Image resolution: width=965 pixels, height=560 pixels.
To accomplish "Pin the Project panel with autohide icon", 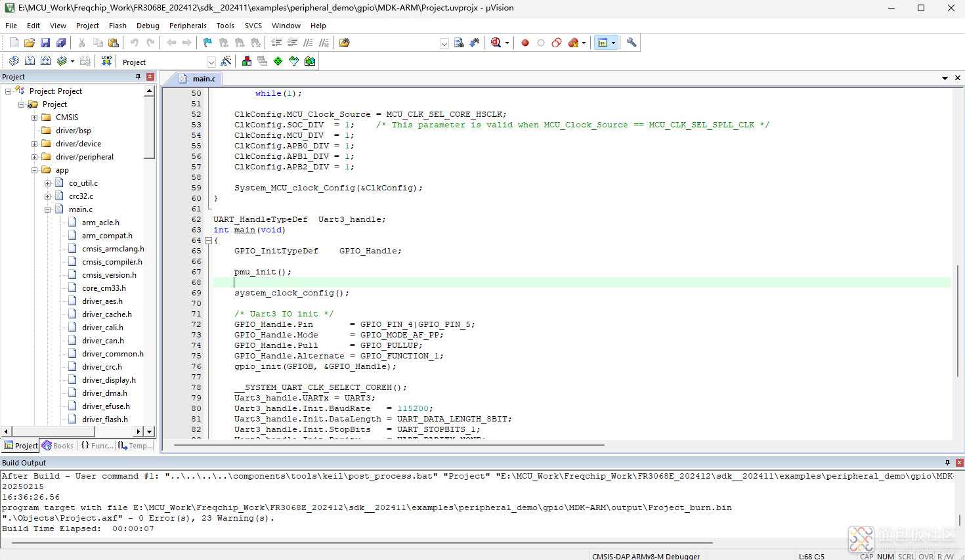I will click(138, 77).
